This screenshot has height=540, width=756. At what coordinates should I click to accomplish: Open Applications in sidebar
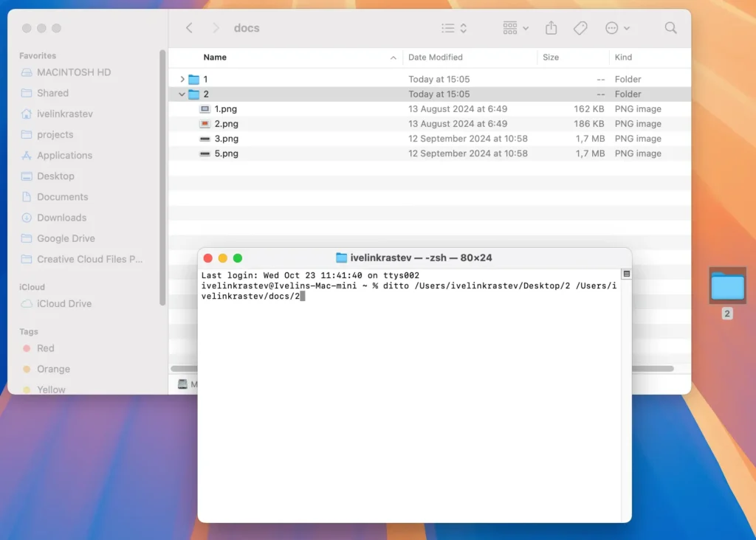point(65,155)
